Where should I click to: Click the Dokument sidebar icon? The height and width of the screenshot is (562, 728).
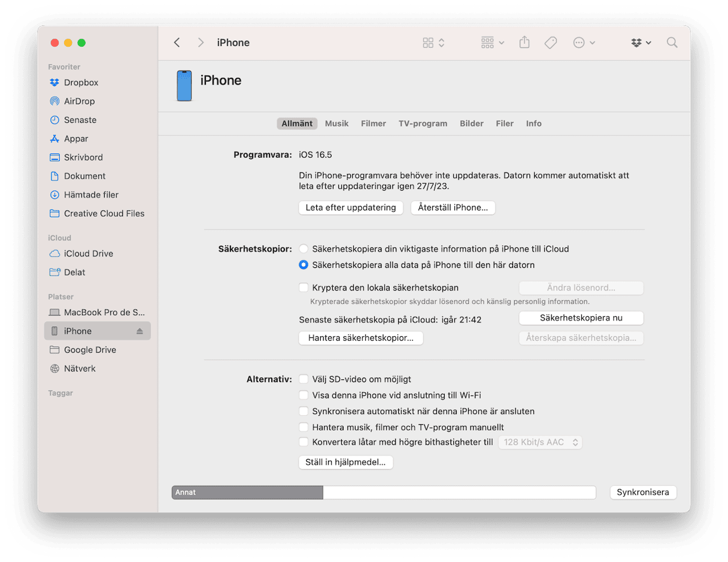pyautogui.click(x=54, y=176)
